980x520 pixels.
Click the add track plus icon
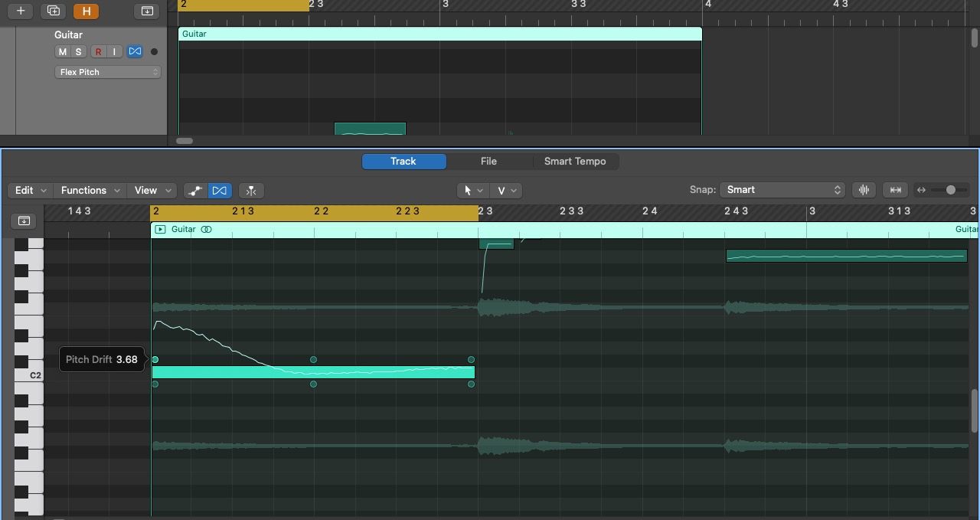[x=19, y=11]
